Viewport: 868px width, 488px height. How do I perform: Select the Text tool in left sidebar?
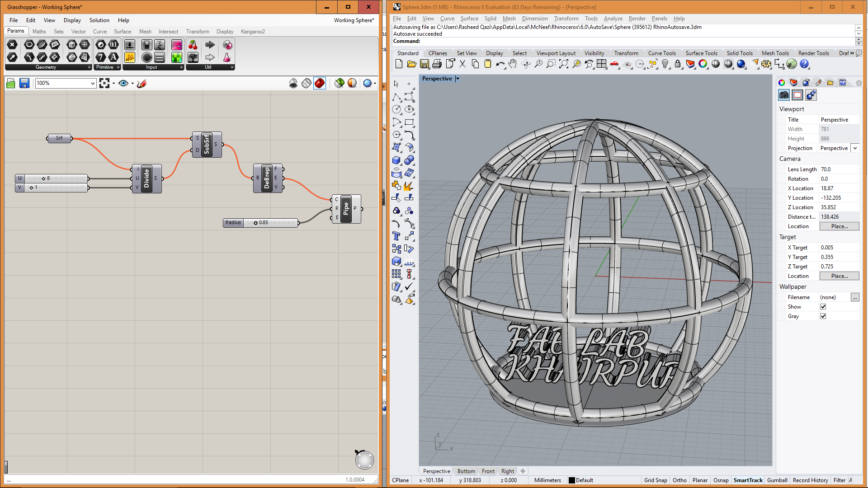point(396,236)
